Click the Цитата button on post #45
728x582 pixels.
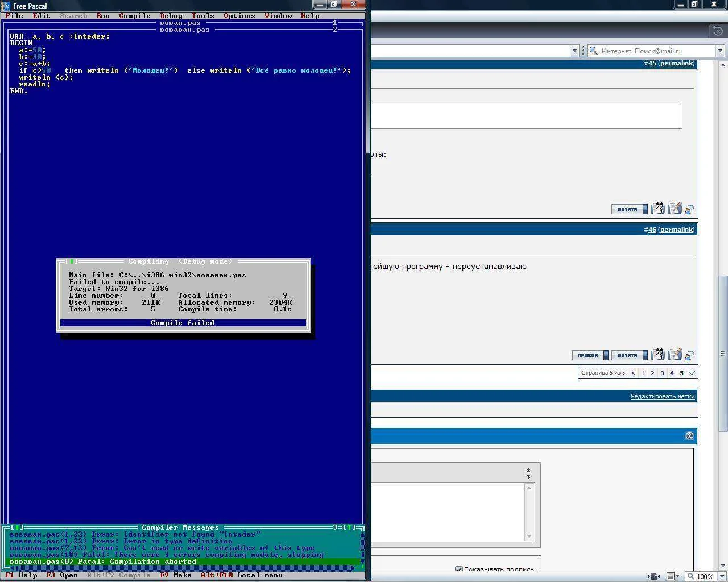(x=630, y=209)
